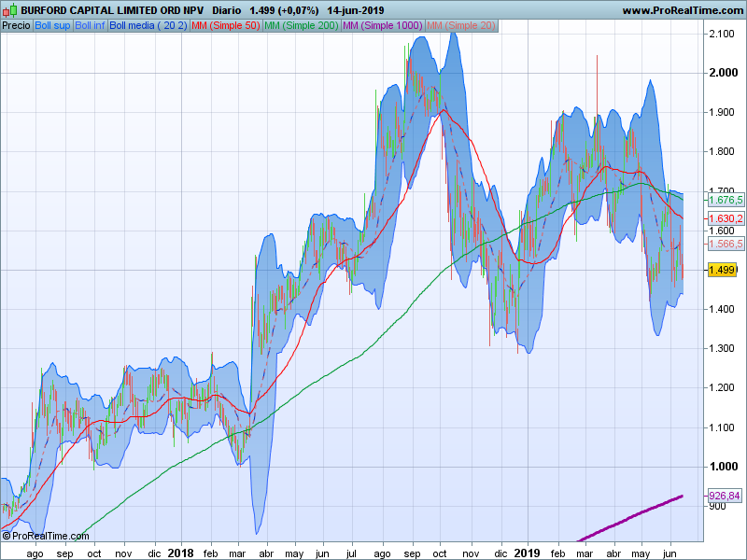
Task: Click the jul month label on time axis
Action: coord(352,553)
